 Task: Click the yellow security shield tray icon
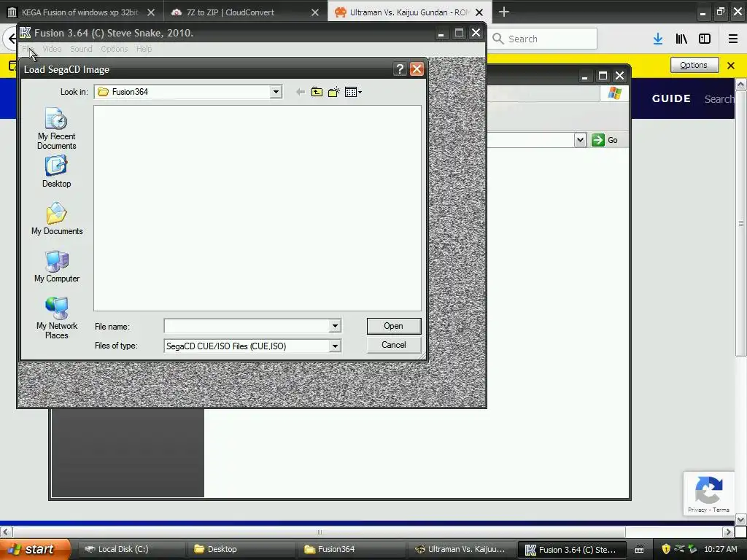(666, 549)
